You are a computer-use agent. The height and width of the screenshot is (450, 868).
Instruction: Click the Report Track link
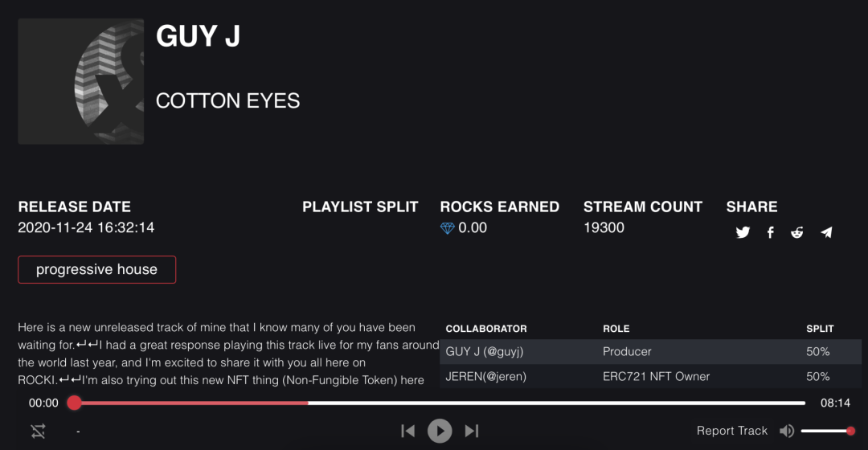pos(732,431)
